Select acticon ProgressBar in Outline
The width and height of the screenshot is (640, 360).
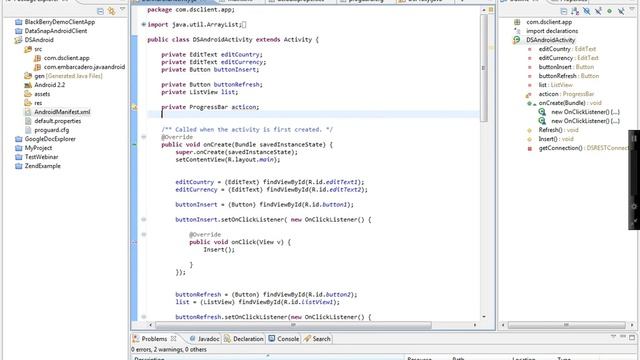coord(566,94)
